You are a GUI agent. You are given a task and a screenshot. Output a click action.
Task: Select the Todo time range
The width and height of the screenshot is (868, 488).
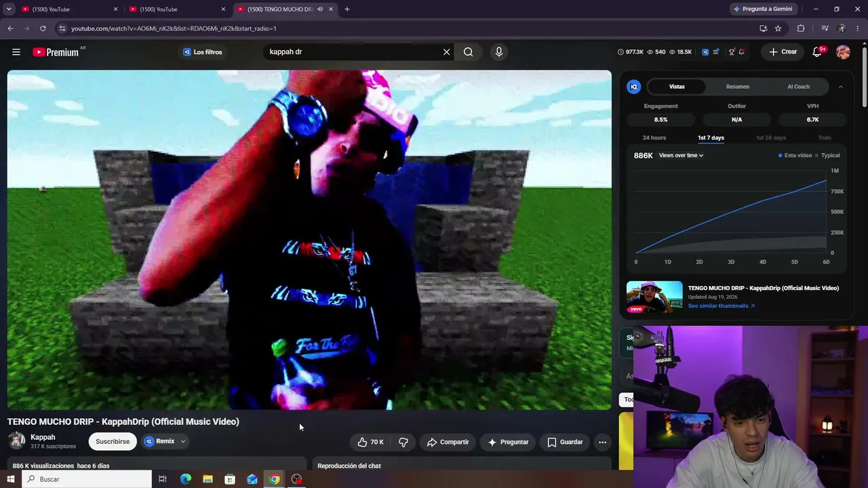click(x=825, y=138)
